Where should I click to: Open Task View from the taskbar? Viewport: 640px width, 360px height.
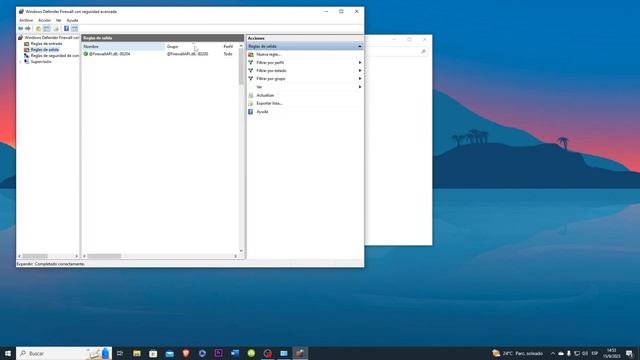(120, 353)
